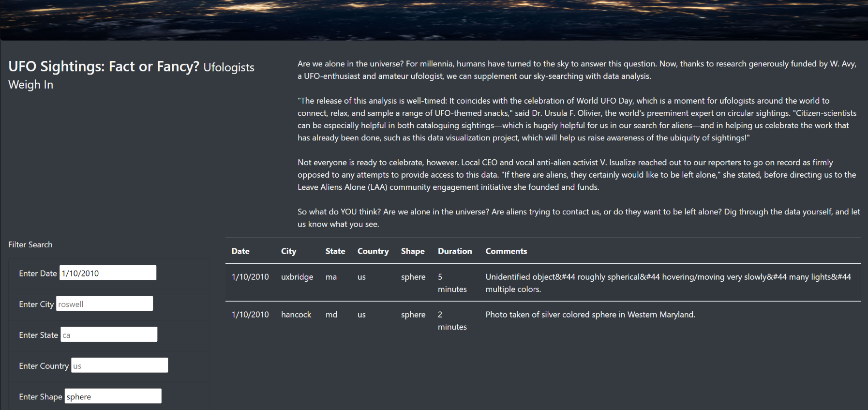Click the State column header
This screenshot has height=410, width=868.
click(335, 251)
